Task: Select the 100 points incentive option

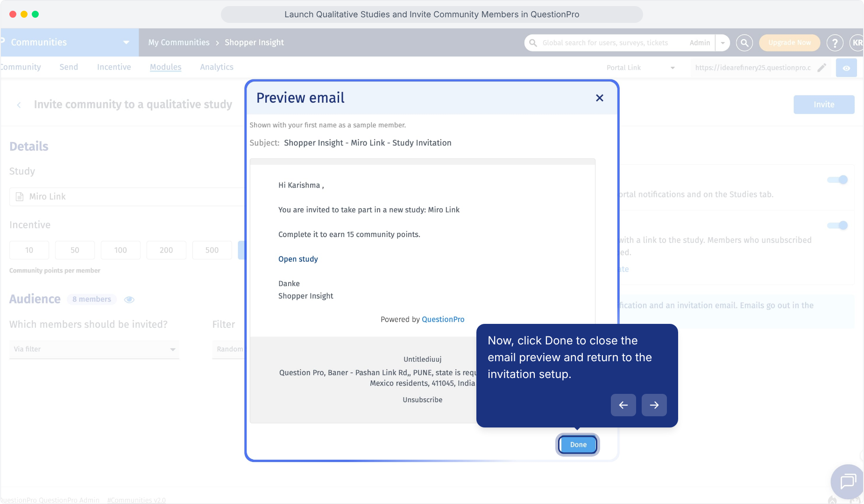Action: point(120,250)
